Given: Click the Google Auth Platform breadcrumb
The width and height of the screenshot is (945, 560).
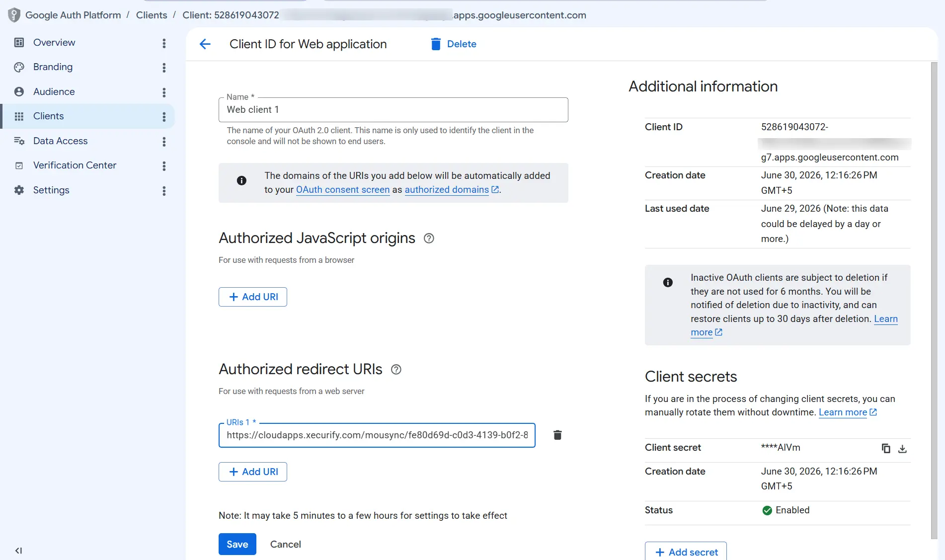Looking at the screenshot, I should click(x=73, y=15).
